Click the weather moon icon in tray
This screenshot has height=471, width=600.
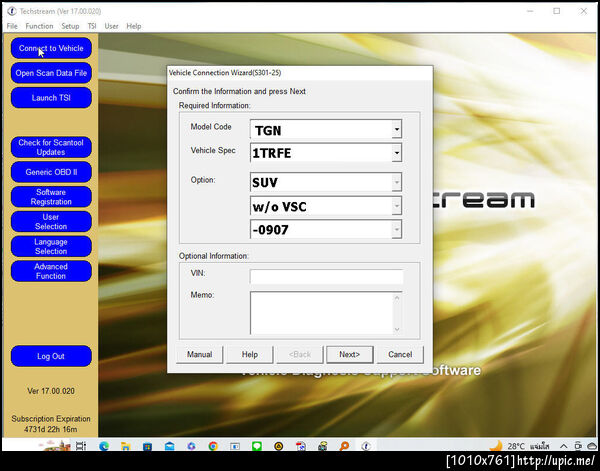[496, 446]
